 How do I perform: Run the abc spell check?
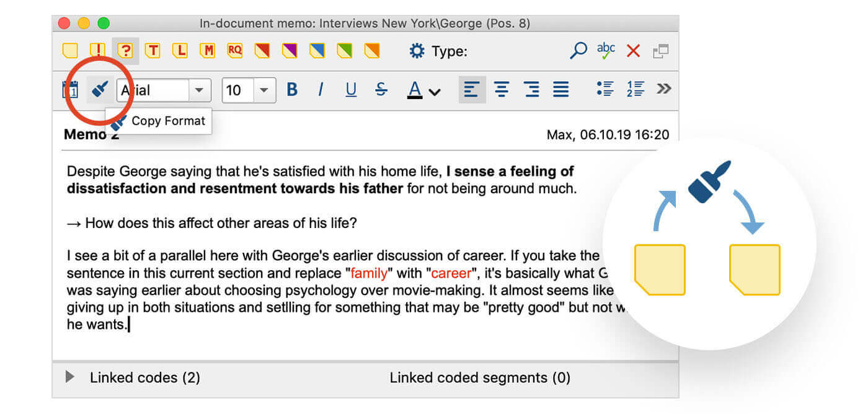[606, 51]
